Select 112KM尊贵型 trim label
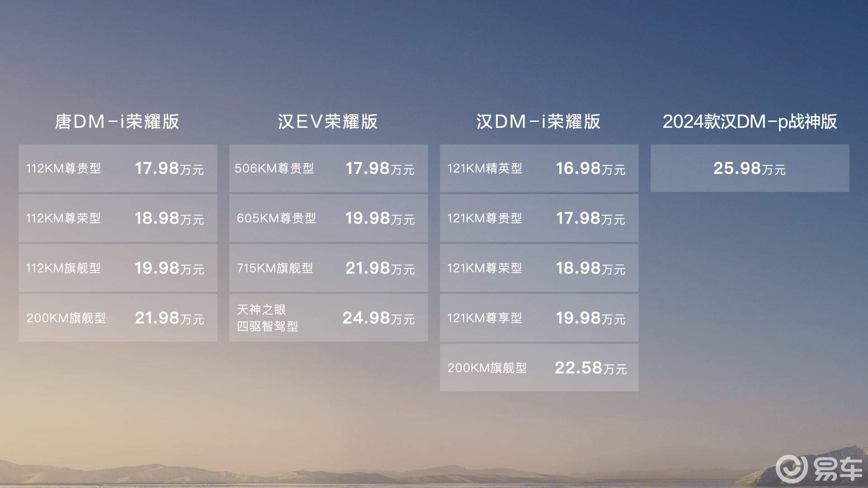 tap(63, 169)
